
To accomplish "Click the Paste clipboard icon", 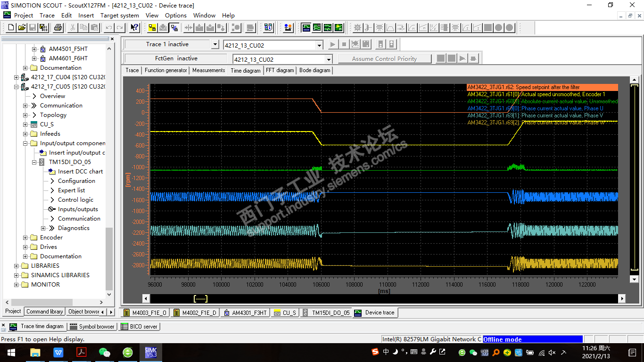I will coord(95,27).
